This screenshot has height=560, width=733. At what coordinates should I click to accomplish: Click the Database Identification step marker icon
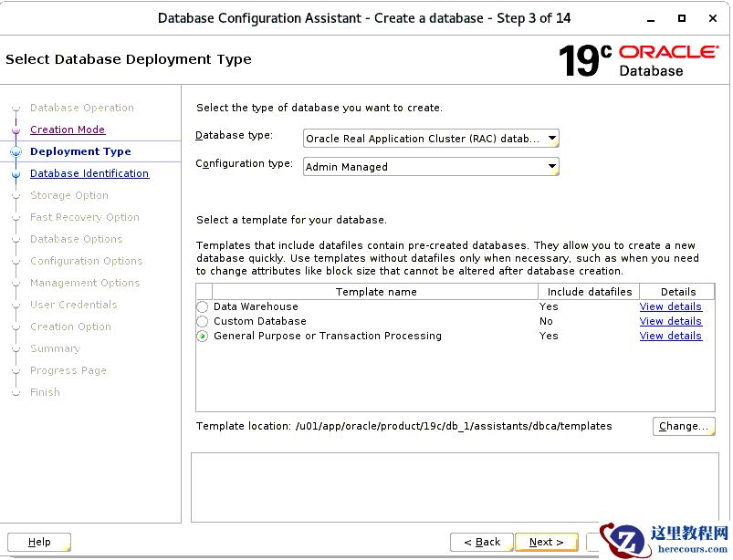pyautogui.click(x=16, y=174)
